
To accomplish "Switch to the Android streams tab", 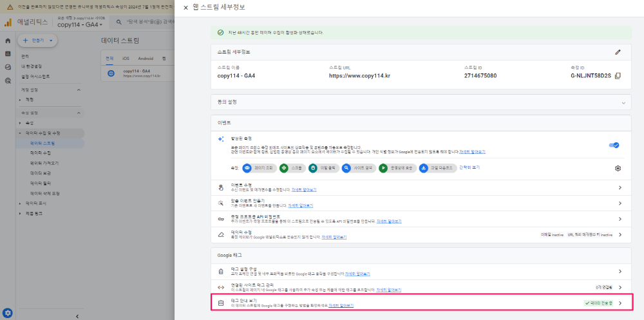I will 146,59.
